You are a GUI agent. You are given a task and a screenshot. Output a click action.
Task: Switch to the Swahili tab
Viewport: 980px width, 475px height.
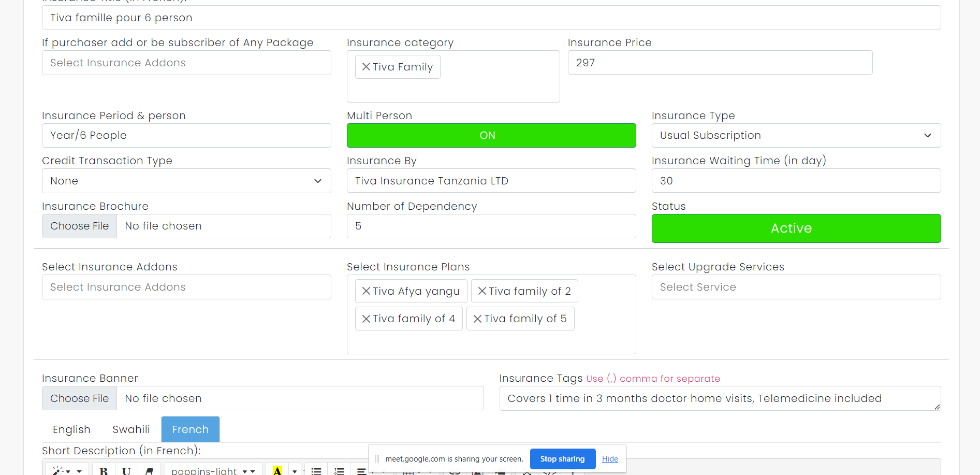click(131, 429)
